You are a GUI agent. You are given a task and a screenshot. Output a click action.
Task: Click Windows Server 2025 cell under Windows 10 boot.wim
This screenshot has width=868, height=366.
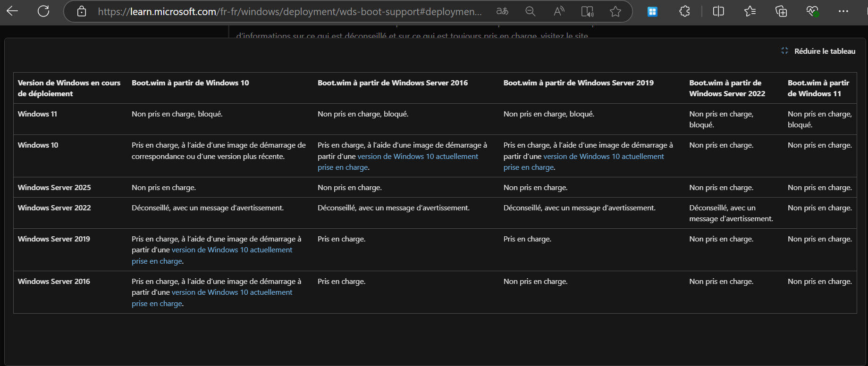[x=164, y=187]
